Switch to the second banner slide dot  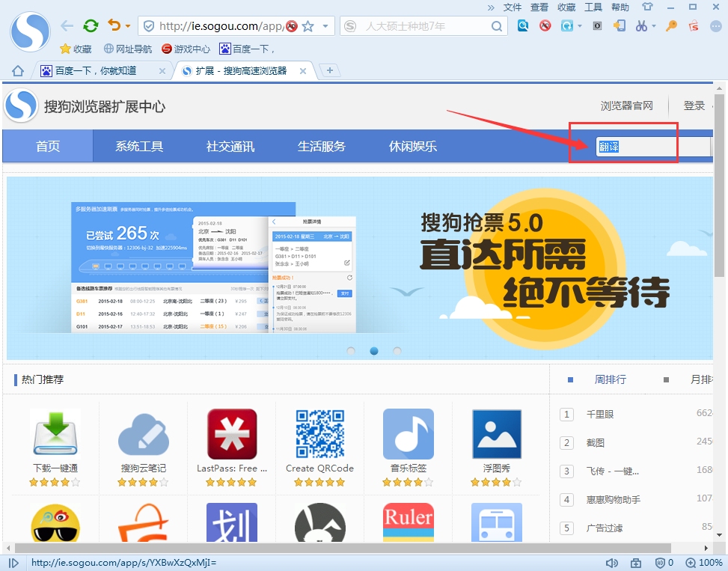(x=374, y=350)
